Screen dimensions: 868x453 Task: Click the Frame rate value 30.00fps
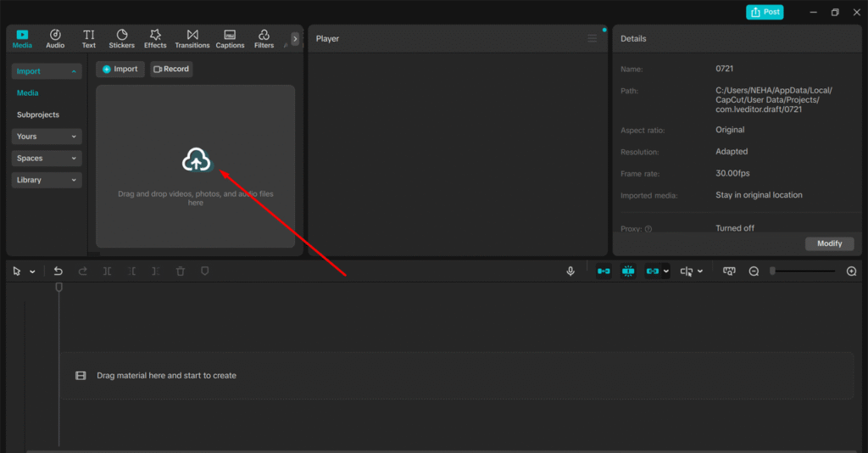point(732,173)
